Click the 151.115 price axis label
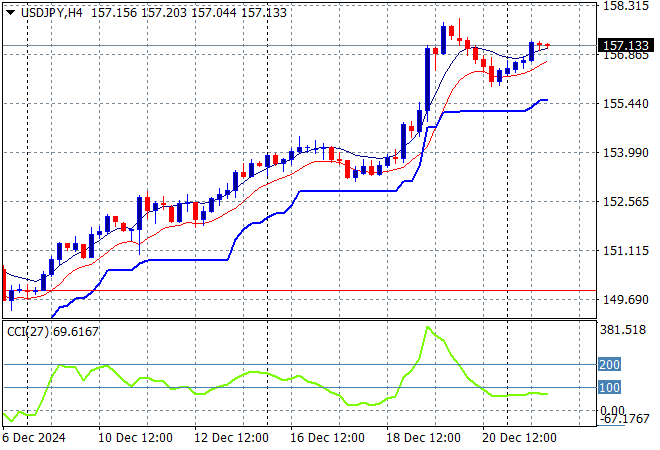 coord(626,251)
